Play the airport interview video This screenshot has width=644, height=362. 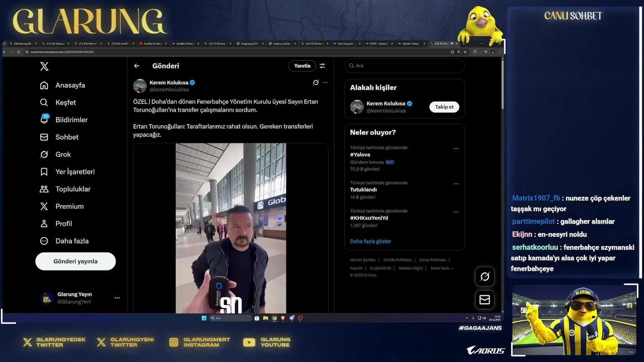point(231,228)
